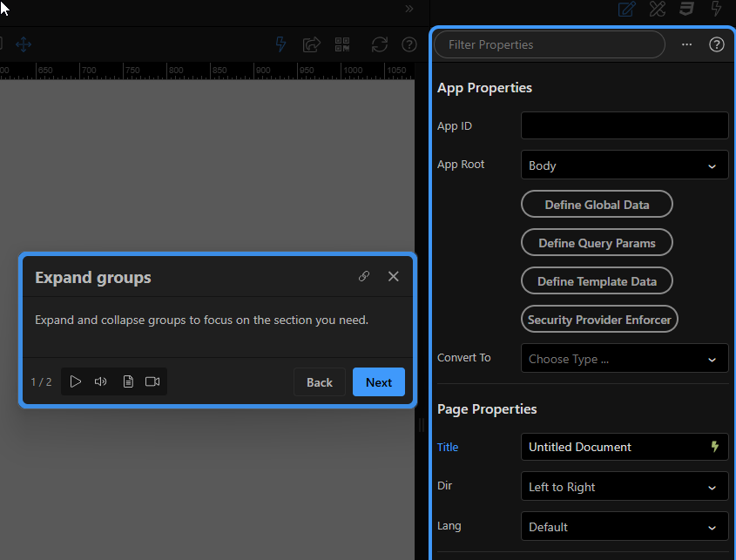Click Define Global Data button
This screenshot has width=736, height=560.
click(x=597, y=204)
